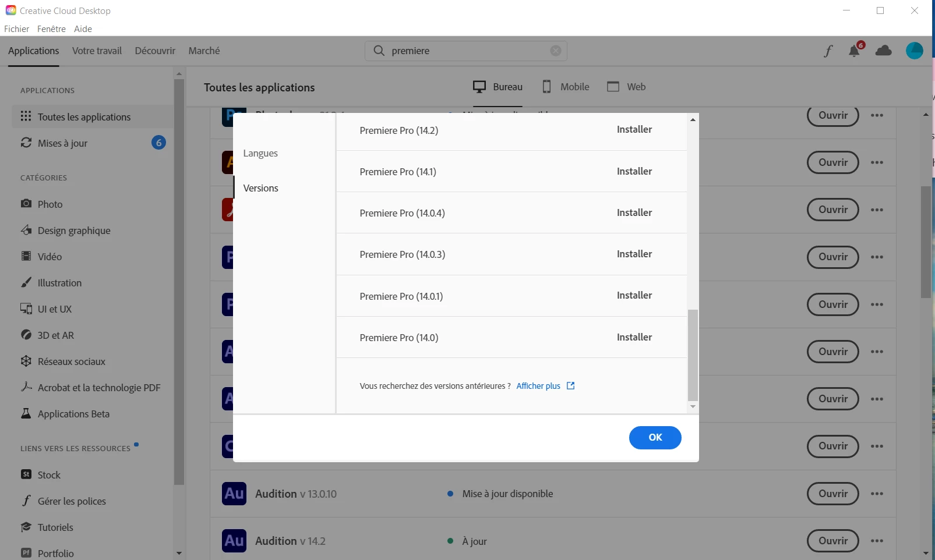Confirm the dialog with OK
The image size is (935, 560).
coord(655,438)
